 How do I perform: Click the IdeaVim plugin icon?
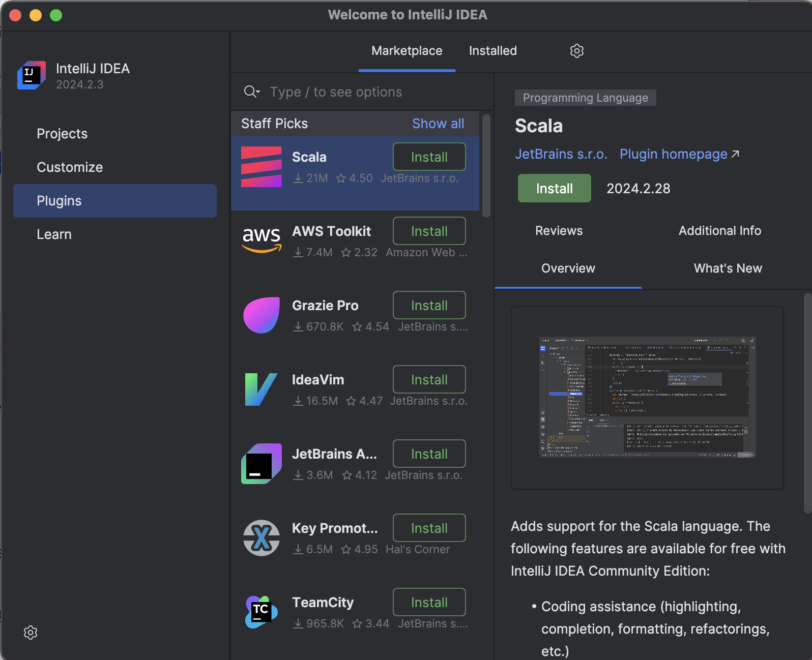click(x=261, y=389)
